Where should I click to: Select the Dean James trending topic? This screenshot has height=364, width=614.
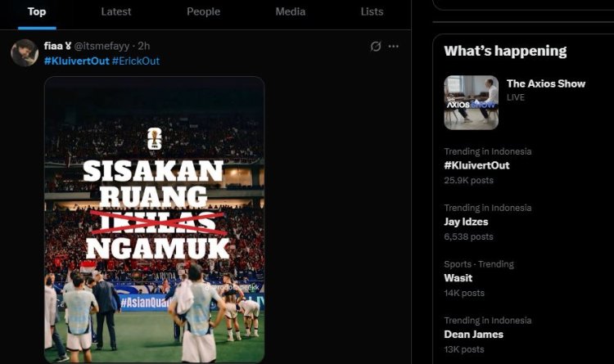coord(473,334)
